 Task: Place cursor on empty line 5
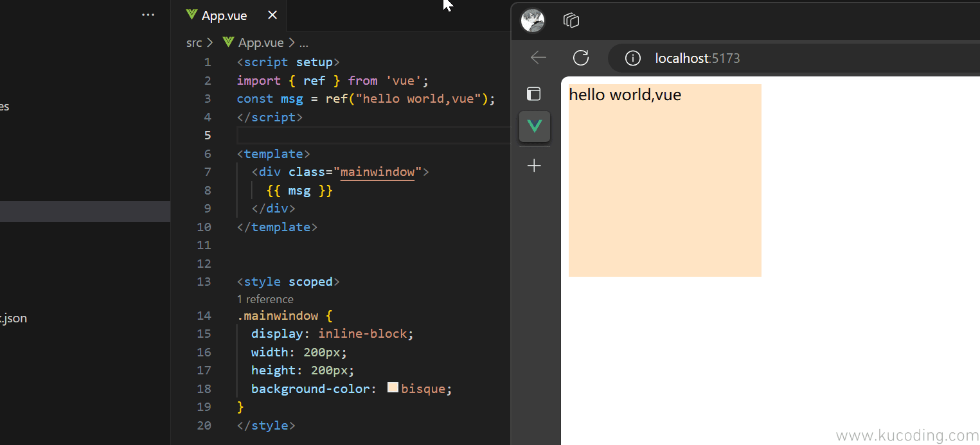click(x=373, y=135)
